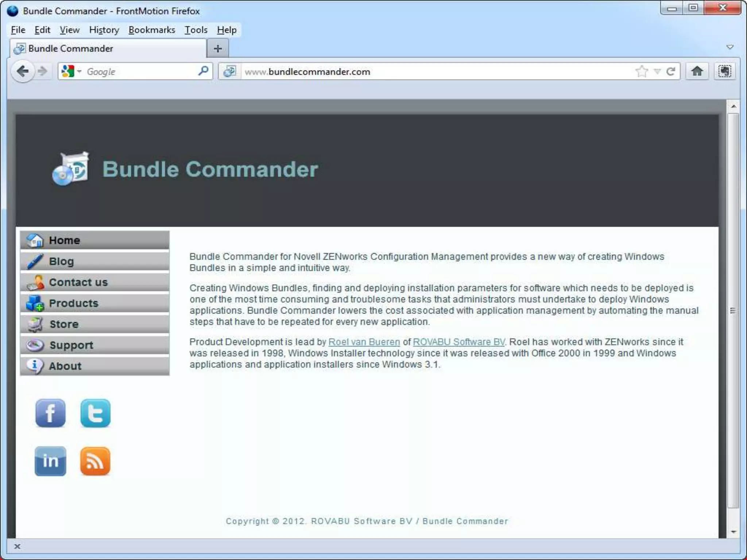Click the search magnifier icon in Google box
Image resolution: width=747 pixels, height=560 pixels.
pyautogui.click(x=203, y=71)
